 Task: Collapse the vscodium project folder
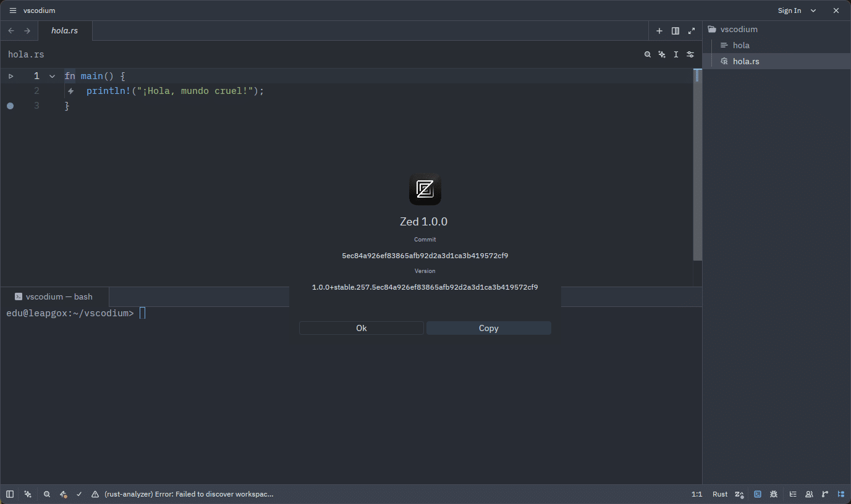coord(777,29)
